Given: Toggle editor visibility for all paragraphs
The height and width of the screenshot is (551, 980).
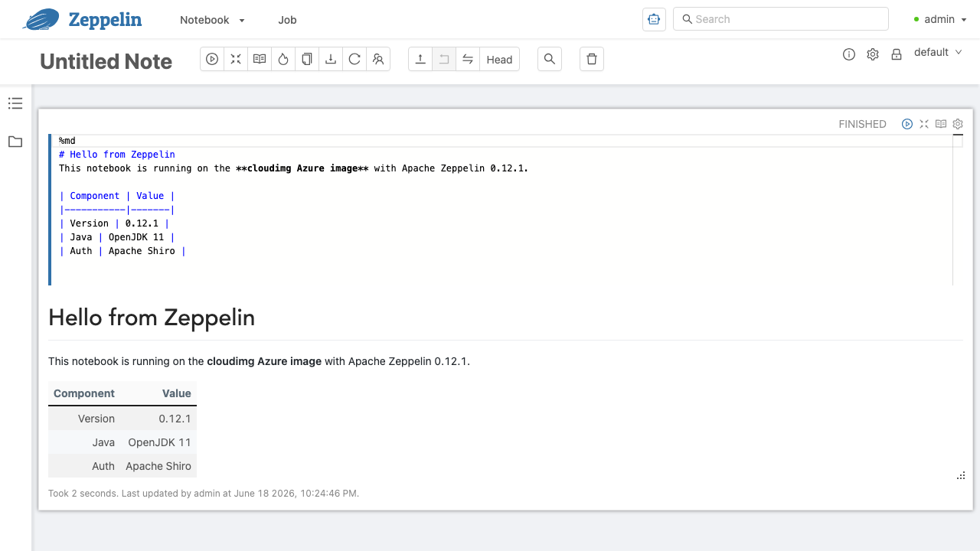Looking at the screenshot, I should pos(236,59).
